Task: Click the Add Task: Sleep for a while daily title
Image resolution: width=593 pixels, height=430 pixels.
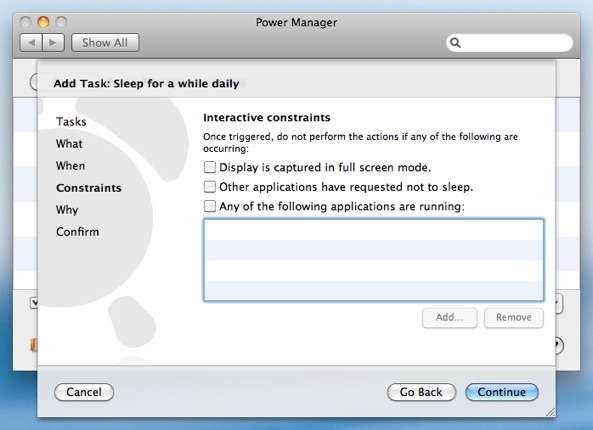Action: pos(146,83)
